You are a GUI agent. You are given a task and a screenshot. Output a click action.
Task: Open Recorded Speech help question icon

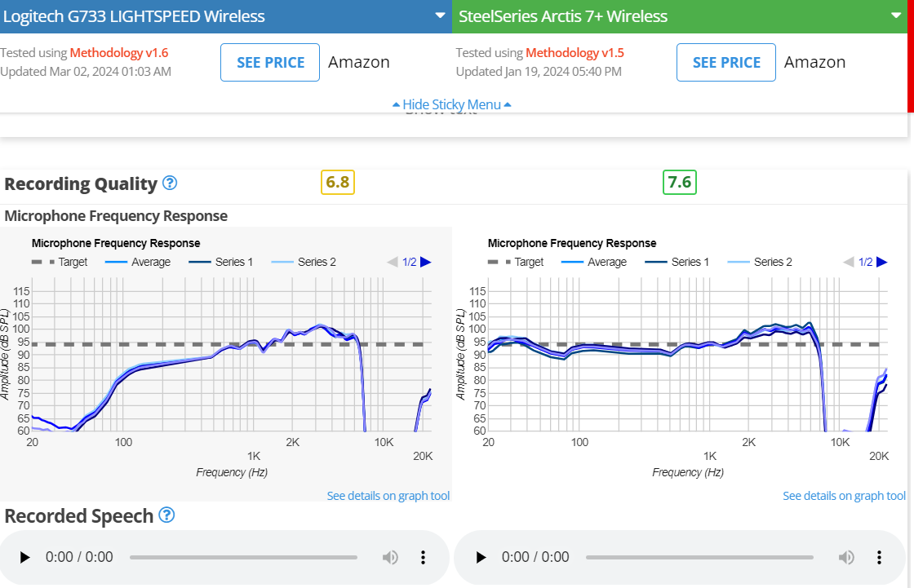[166, 515]
